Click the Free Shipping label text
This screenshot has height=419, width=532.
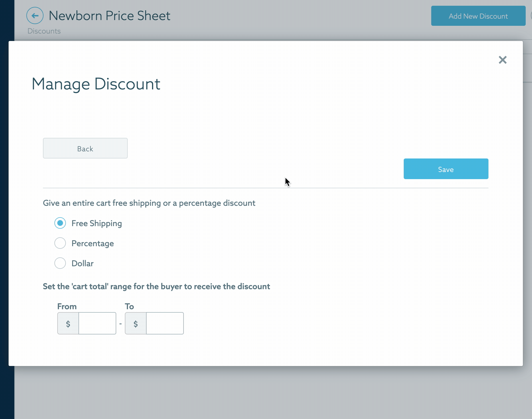pyautogui.click(x=97, y=223)
